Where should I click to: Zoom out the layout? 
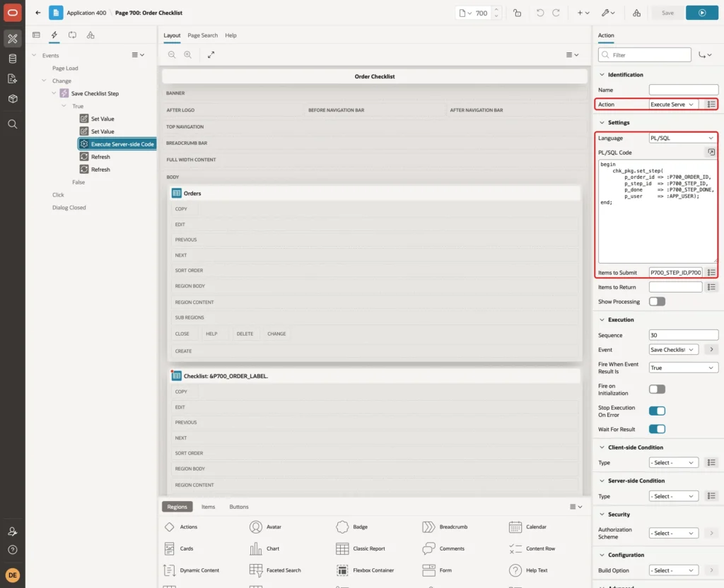click(172, 55)
